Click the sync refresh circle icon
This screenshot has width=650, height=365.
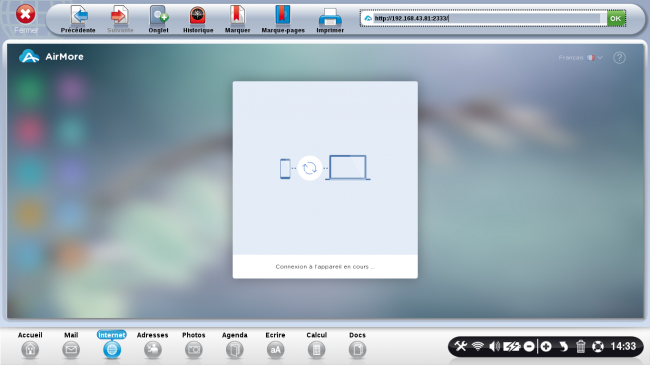(310, 168)
